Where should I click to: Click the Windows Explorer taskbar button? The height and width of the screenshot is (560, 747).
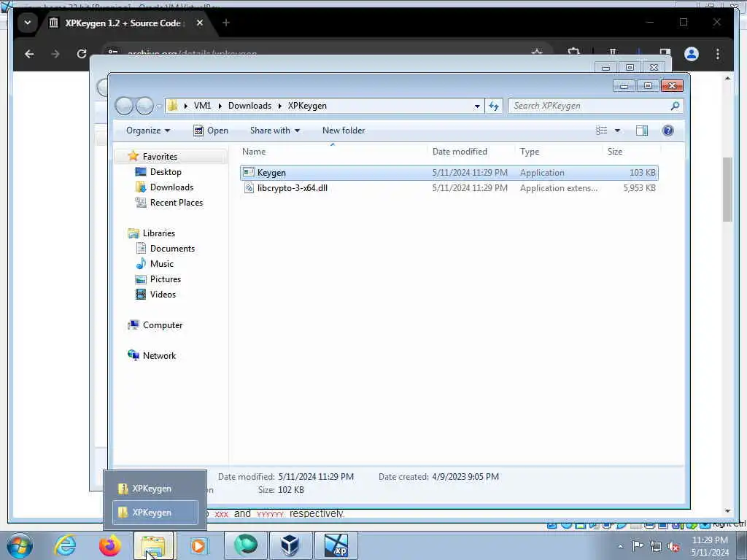[x=154, y=545]
